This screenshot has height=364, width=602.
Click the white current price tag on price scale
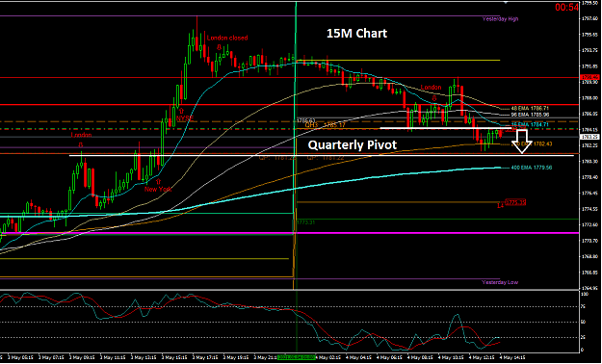coord(589,137)
